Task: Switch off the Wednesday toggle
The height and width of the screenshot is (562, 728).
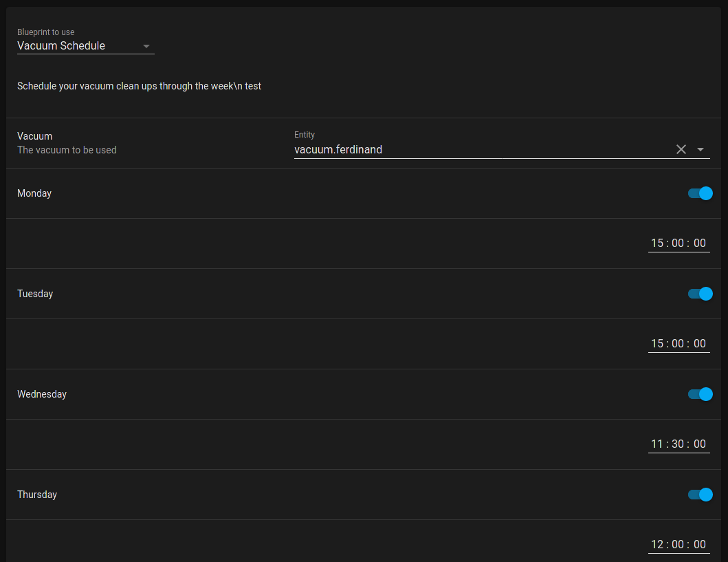Action: (x=700, y=394)
